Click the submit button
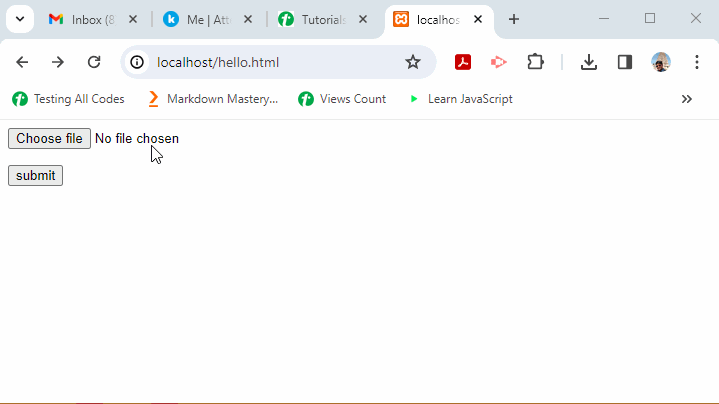This screenshot has width=719, height=404. coord(35,176)
